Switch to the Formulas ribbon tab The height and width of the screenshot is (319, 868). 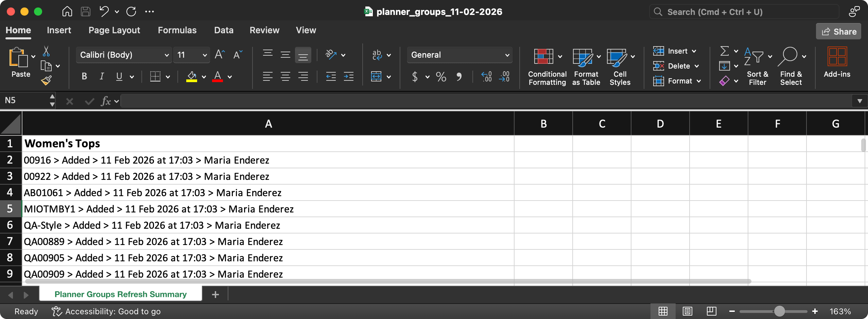[x=177, y=30]
